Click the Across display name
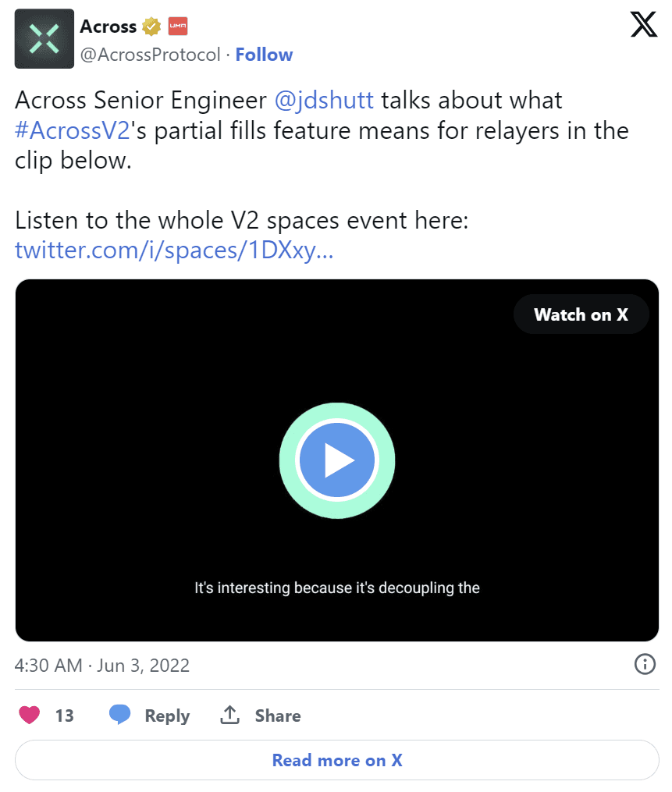 [x=108, y=27]
